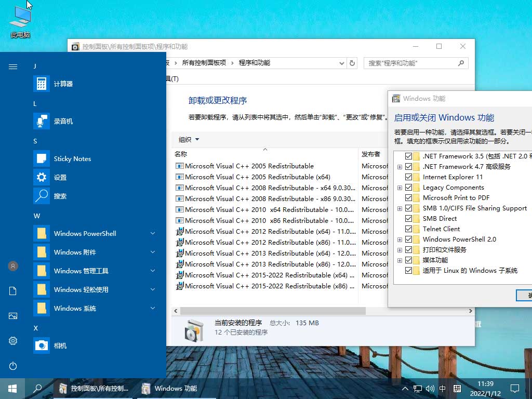
Task: Expand the SMB 1.0/CIFS File Sharing Support node
Action: [400, 208]
